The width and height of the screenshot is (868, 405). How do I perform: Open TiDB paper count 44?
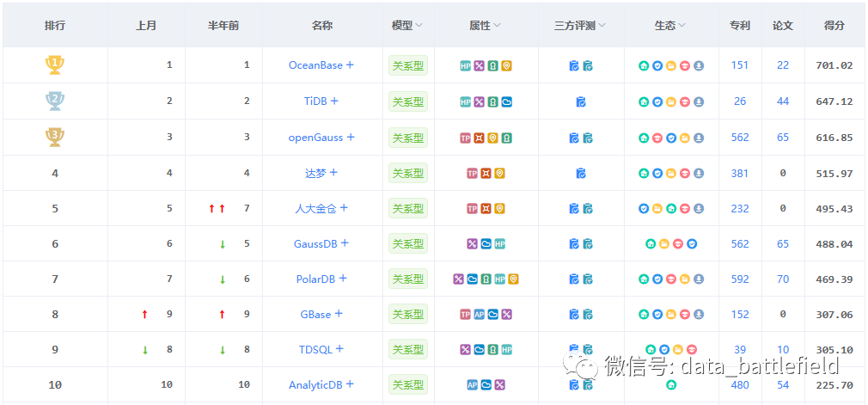[x=783, y=101]
